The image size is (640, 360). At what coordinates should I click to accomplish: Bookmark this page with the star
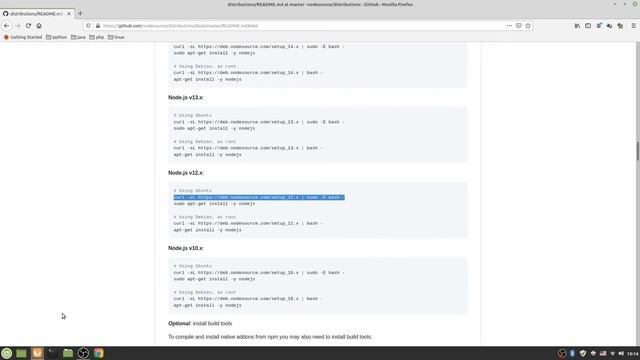point(528,26)
